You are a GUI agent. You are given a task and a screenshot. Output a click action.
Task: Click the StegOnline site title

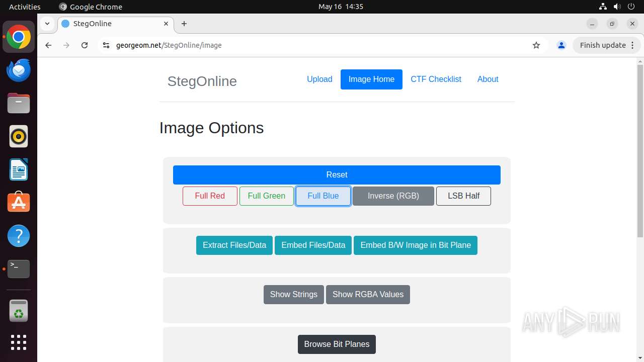pyautogui.click(x=202, y=81)
